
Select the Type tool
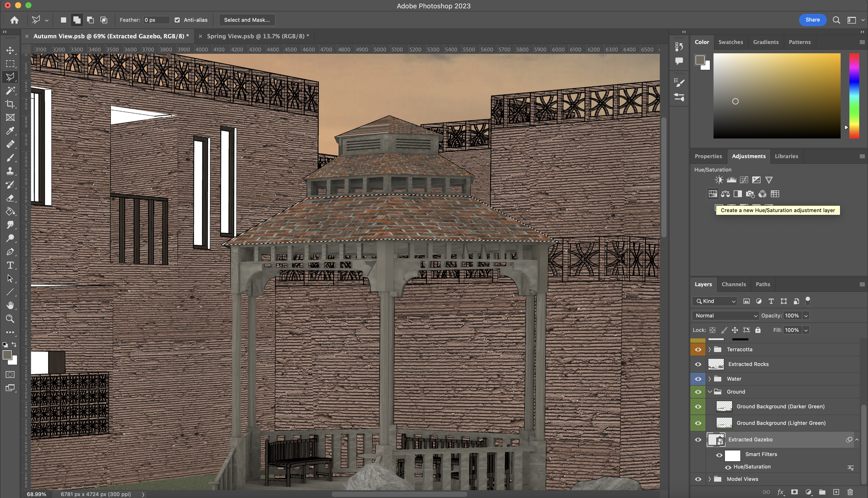tap(10, 265)
